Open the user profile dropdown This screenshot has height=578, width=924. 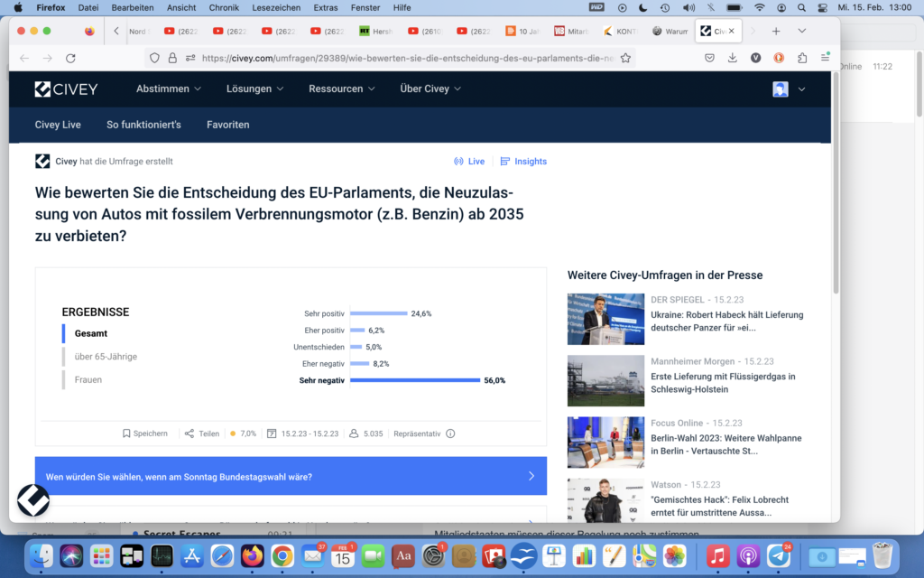[790, 89]
